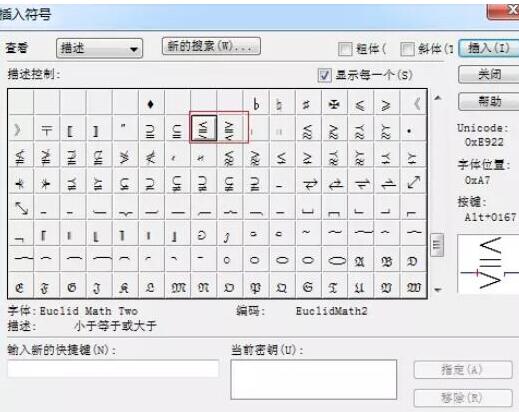Image resolution: width=519 pixels, height=412 pixels.
Task: Click the 新的搜索(W)... button
Action: (211, 46)
